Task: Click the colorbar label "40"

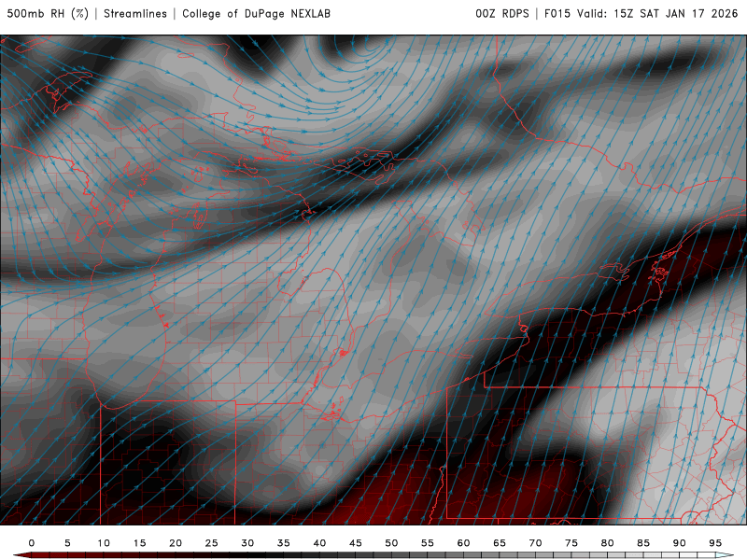Action: (319, 543)
